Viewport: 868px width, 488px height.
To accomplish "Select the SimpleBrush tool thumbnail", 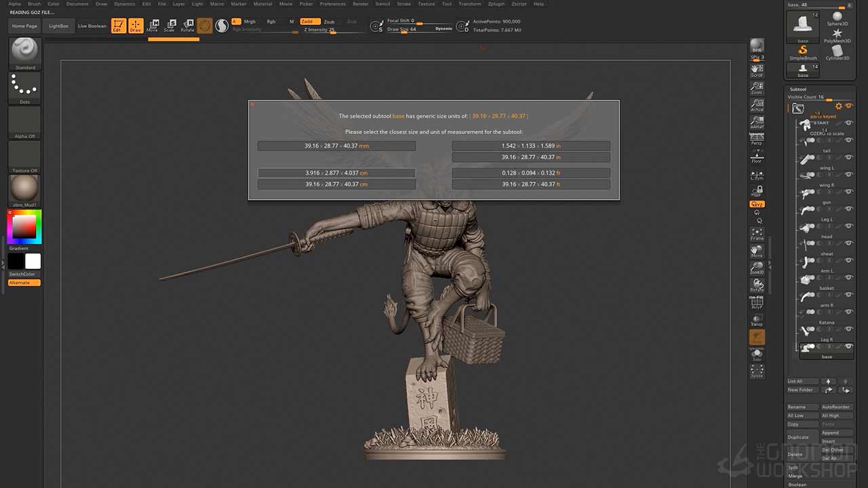I will [803, 52].
